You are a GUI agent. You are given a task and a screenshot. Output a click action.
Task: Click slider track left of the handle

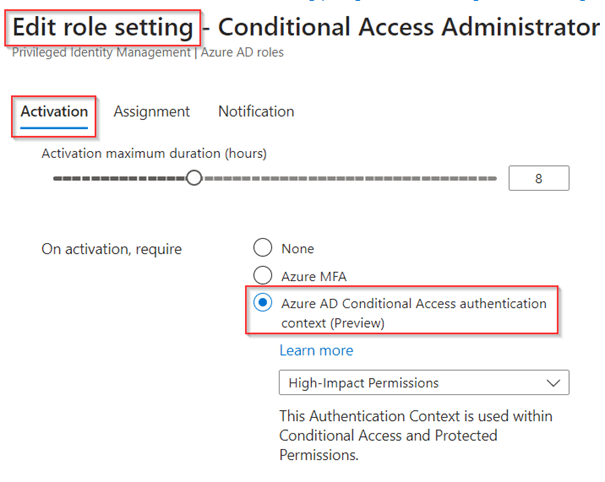(x=120, y=178)
